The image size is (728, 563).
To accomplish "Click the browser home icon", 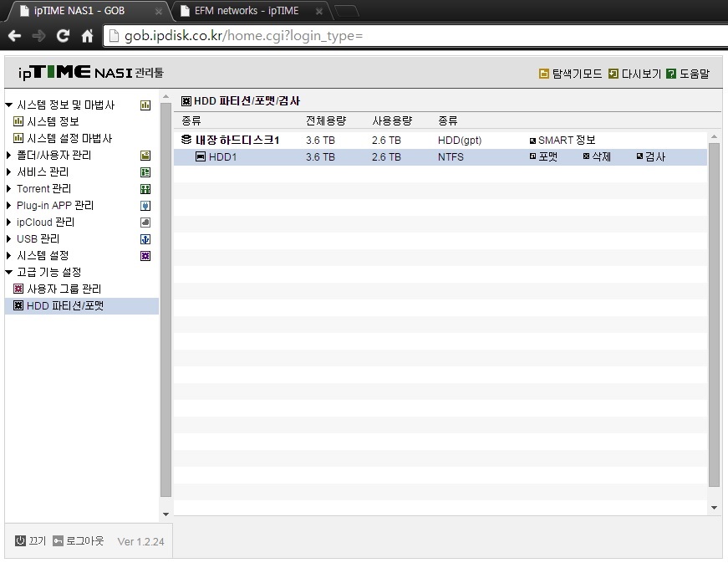I will click(x=87, y=36).
